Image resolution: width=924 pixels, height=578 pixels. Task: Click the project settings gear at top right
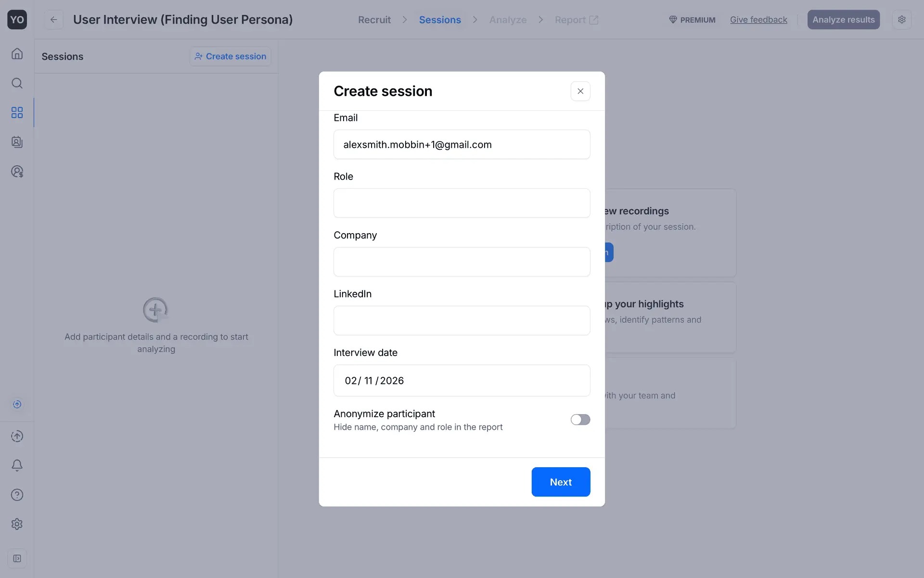point(901,20)
